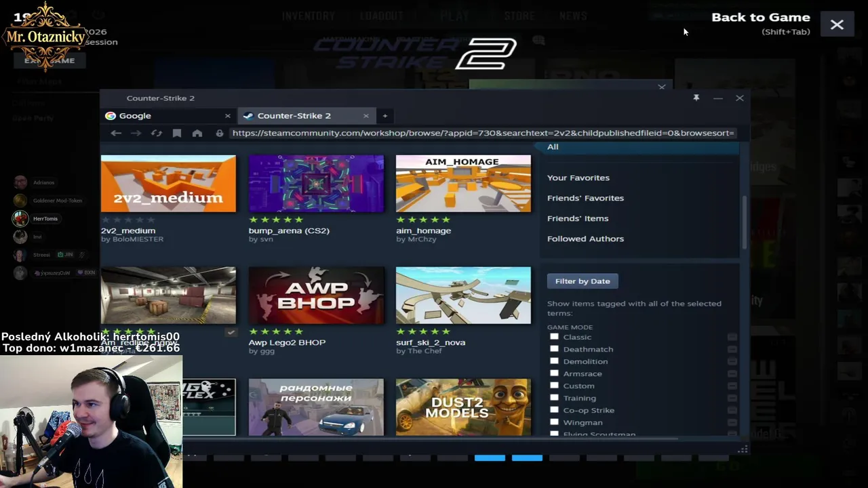
Task: Open PLAY in the game menu behind
Action: [x=454, y=16]
